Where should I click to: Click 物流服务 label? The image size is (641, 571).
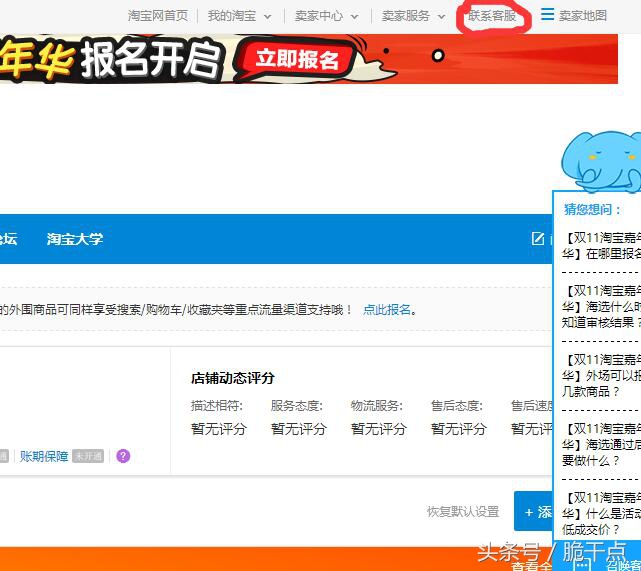377,406
